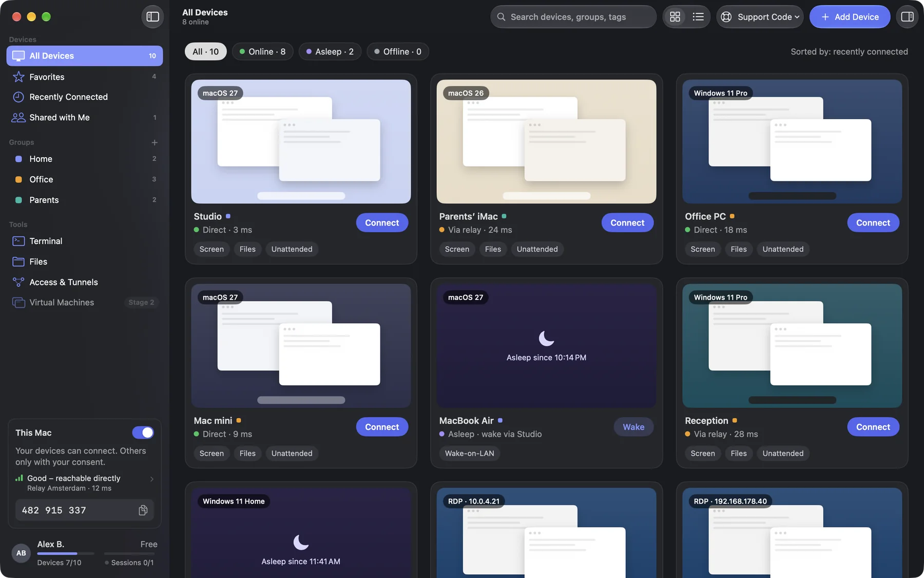Screen dimensions: 924x578
Task: Select the Office group orange swatch
Action: click(18, 179)
